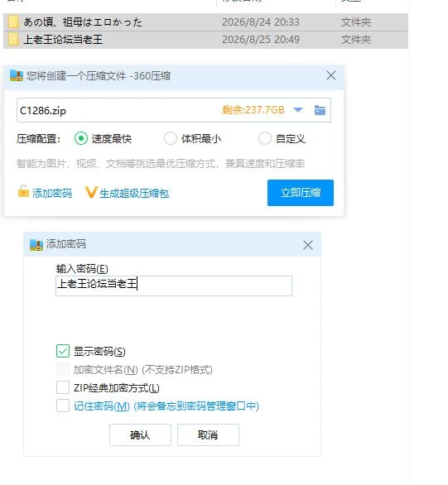Select the あの頃、祖母はエロかった folder row
The height and width of the screenshot is (485, 448).
(205, 22)
